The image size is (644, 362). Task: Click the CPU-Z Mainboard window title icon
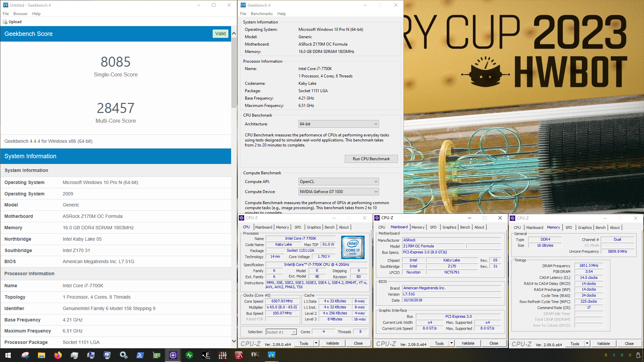(377, 218)
